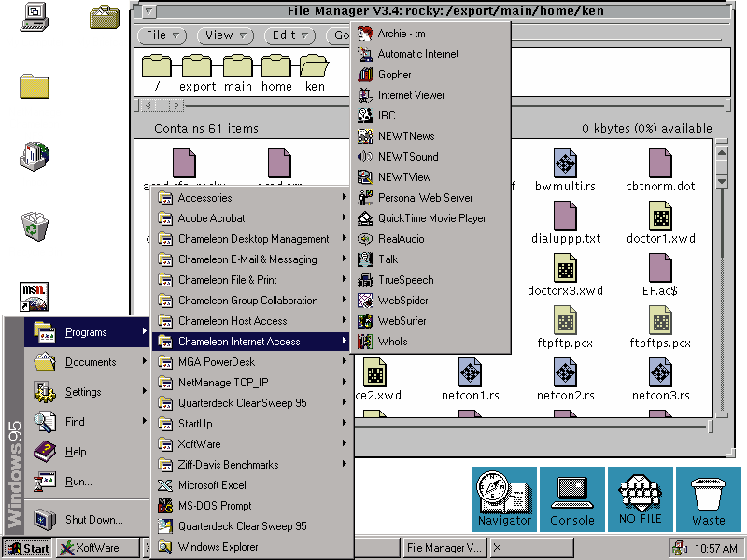This screenshot has height=560, width=747.
Task: Open the Recycle Bin desktop icon
Action: coord(35,226)
